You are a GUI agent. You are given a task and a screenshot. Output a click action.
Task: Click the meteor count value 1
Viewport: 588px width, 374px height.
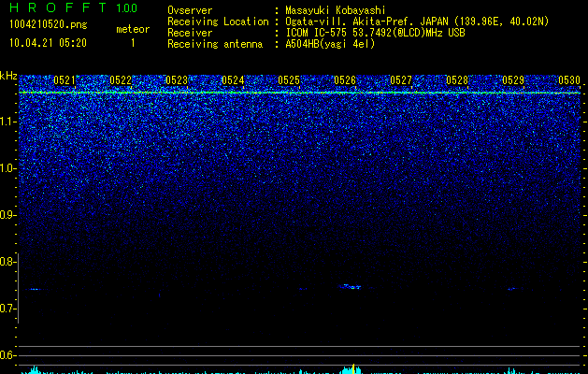tap(133, 43)
